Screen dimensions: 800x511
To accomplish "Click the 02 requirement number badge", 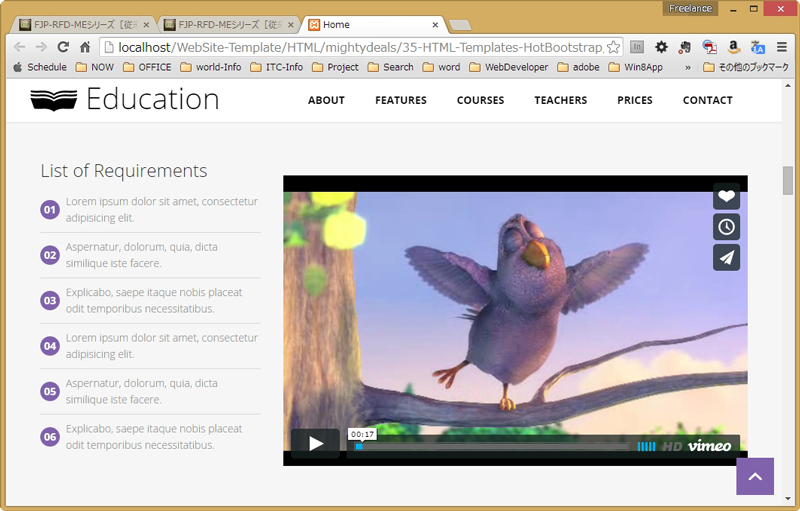I will pyautogui.click(x=50, y=255).
